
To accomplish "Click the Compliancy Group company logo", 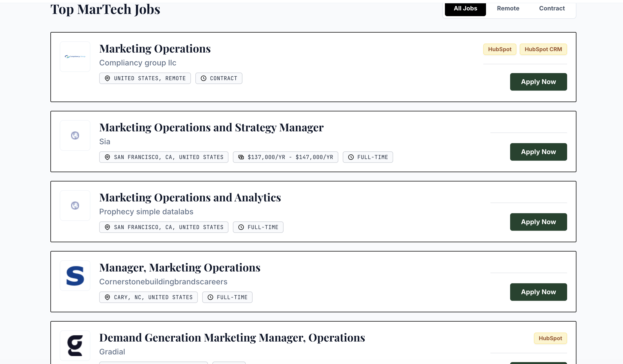I will (75, 56).
